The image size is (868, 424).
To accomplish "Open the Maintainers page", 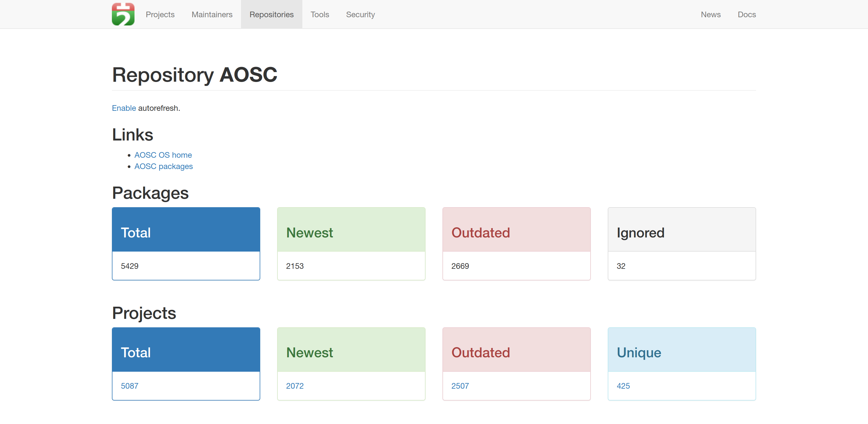I will [x=212, y=14].
